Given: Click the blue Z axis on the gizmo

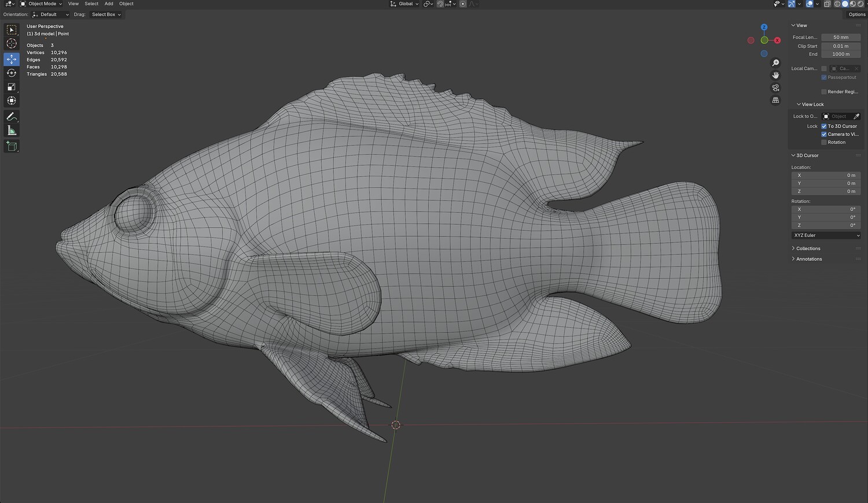Looking at the screenshot, I should 764,27.
